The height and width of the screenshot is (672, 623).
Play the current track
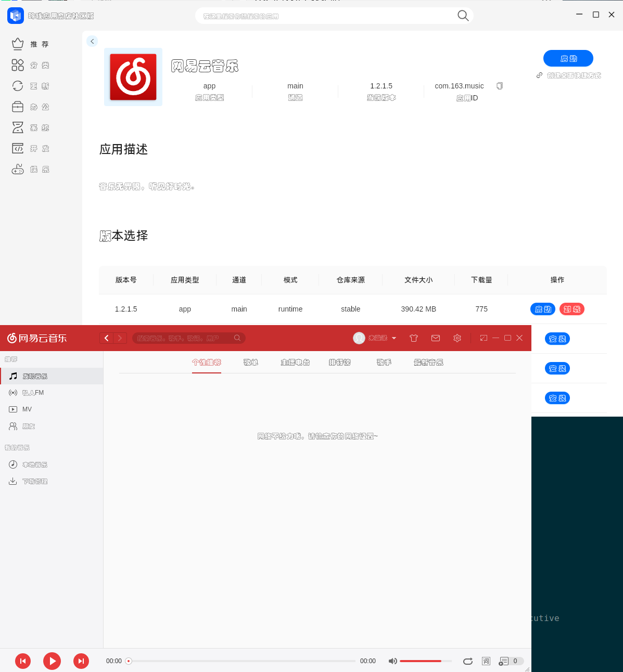52,661
